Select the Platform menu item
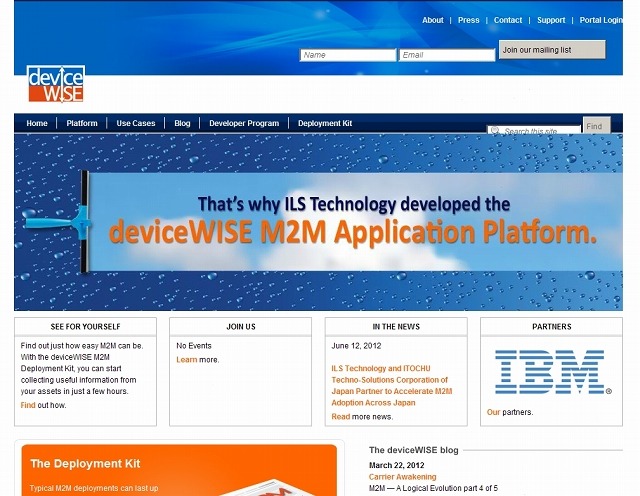This screenshot has height=496, width=640. coord(82,123)
